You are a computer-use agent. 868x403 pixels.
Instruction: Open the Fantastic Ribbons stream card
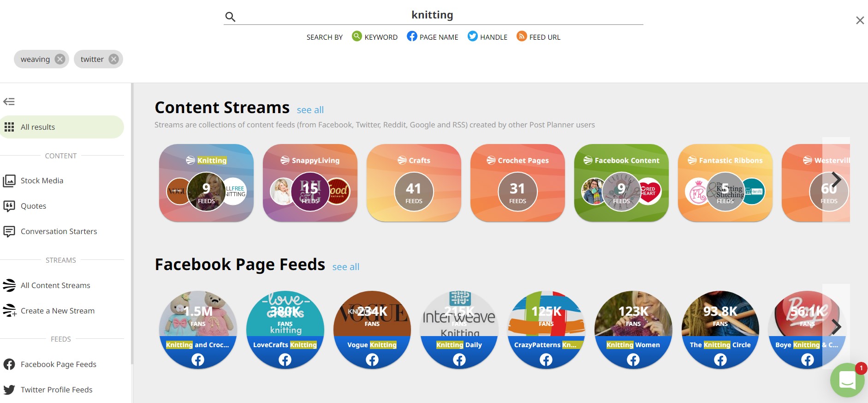point(725,183)
